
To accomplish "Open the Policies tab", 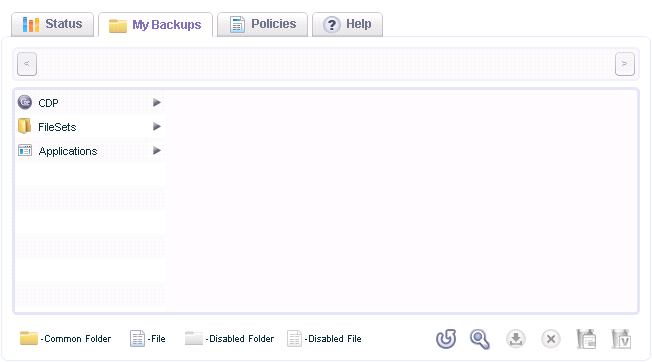I will coord(262,24).
